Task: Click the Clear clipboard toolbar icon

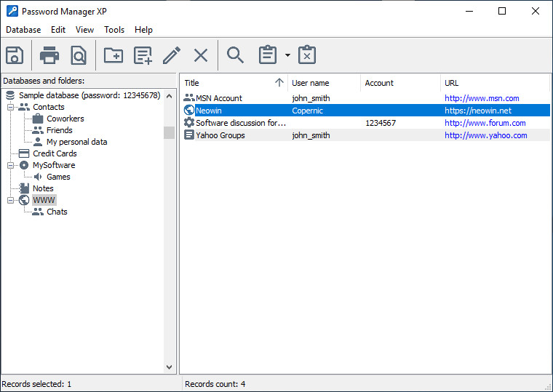Action: 307,55
